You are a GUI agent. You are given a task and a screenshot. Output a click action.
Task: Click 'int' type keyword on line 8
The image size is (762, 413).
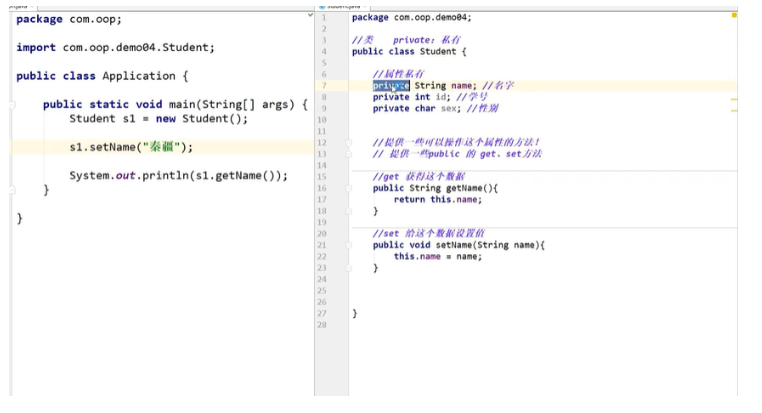click(x=422, y=97)
